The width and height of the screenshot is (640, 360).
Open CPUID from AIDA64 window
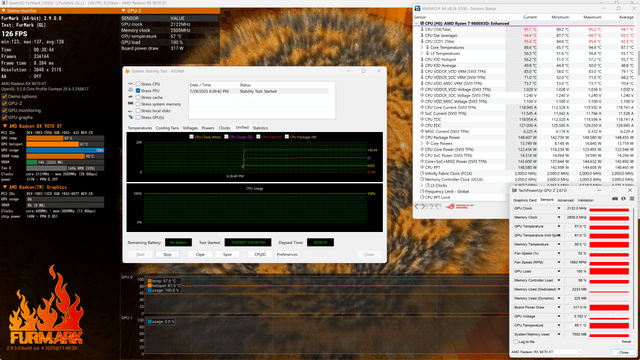tap(260, 254)
